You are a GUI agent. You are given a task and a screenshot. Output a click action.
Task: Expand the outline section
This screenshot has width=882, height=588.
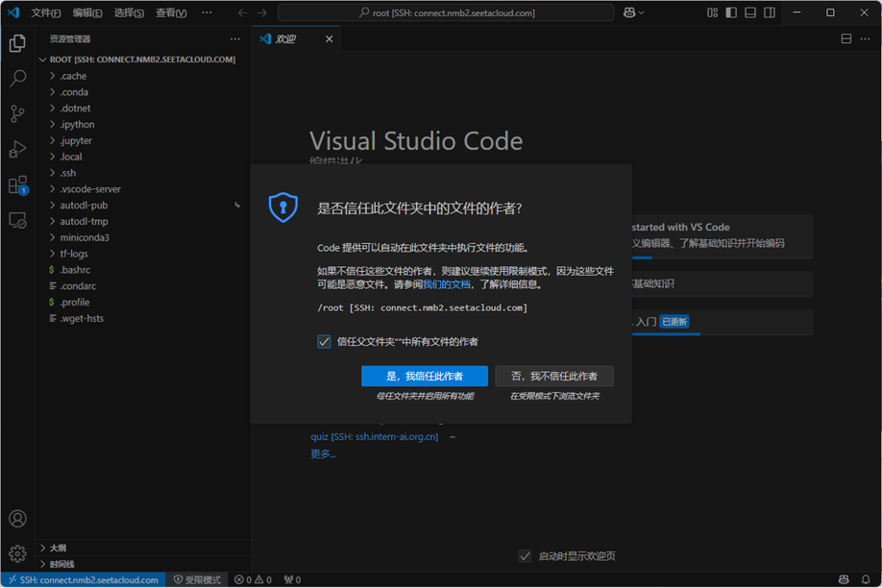[143, 548]
